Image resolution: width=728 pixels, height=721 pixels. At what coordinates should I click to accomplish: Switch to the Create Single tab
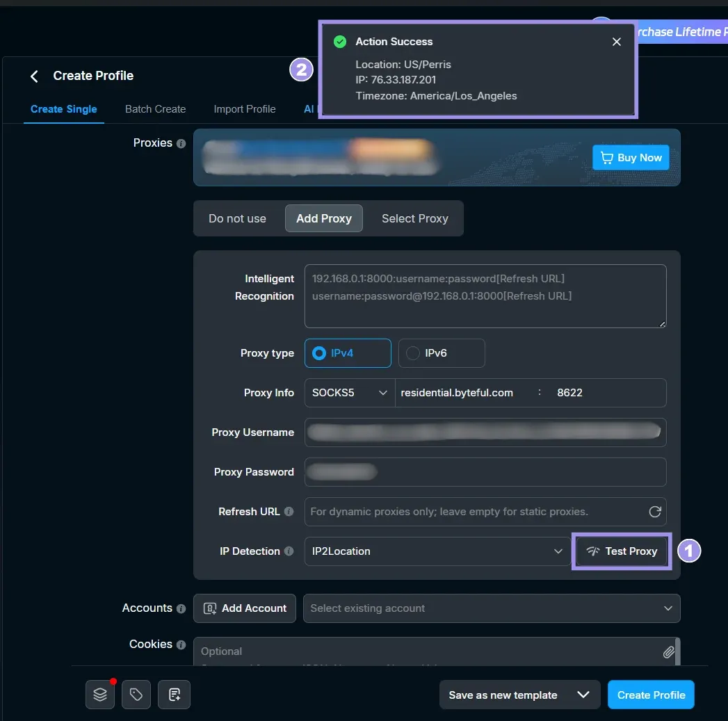tap(63, 109)
